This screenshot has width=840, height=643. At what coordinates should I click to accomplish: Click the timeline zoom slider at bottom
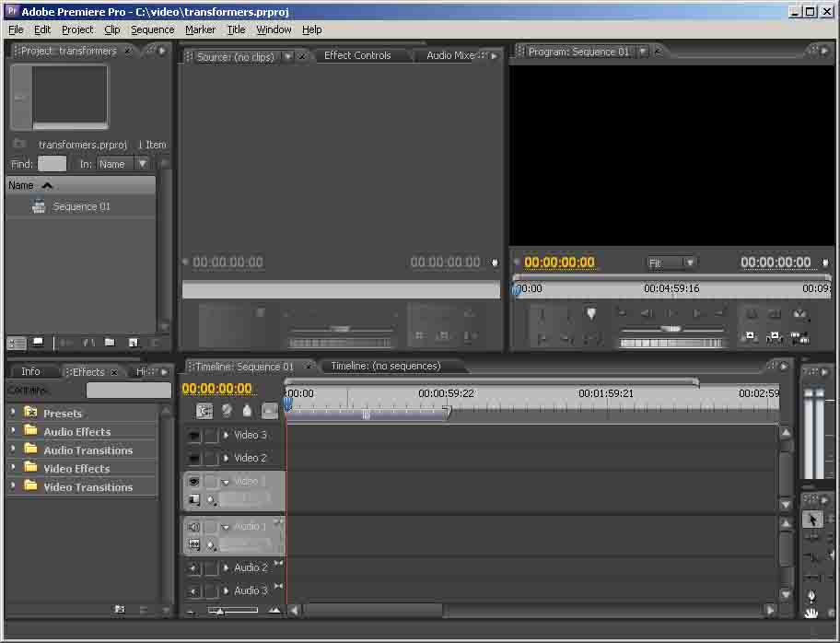232,610
